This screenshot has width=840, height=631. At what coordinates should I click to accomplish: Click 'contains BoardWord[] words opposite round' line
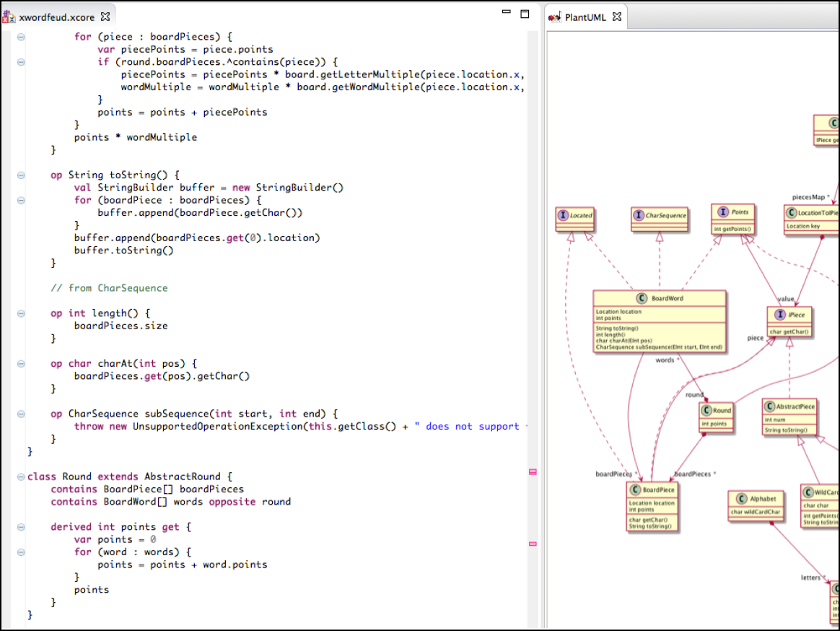tap(171, 502)
